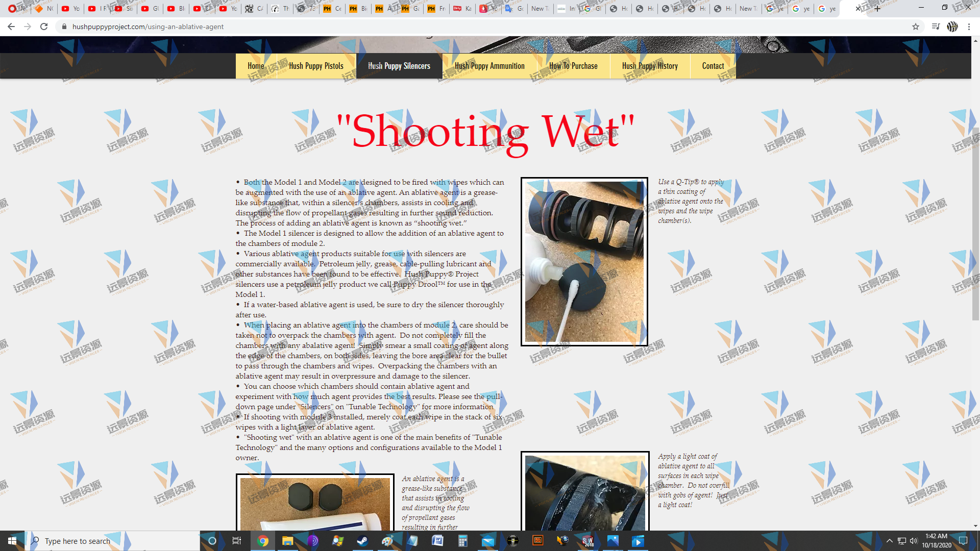Open Chrome's three-dot menu

tap(969, 27)
